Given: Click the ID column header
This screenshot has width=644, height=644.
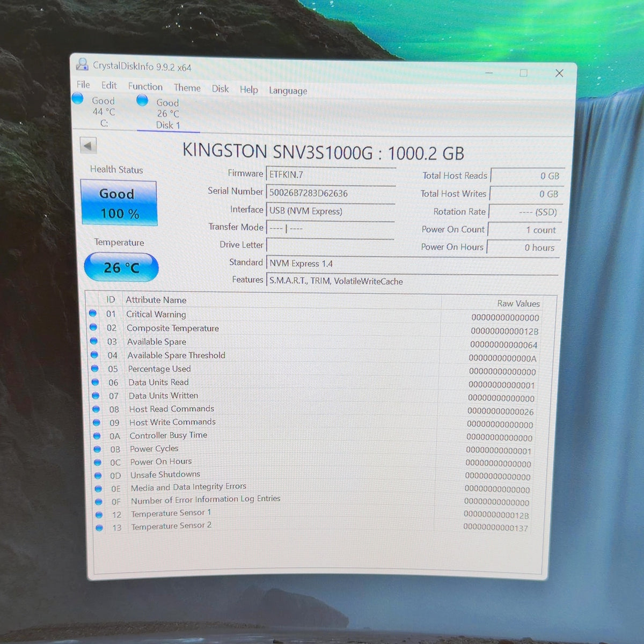Looking at the screenshot, I should [x=111, y=299].
